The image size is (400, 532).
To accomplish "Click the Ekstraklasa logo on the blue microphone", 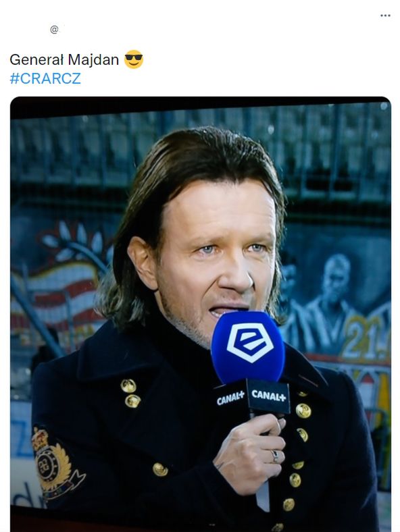I will [x=250, y=342].
